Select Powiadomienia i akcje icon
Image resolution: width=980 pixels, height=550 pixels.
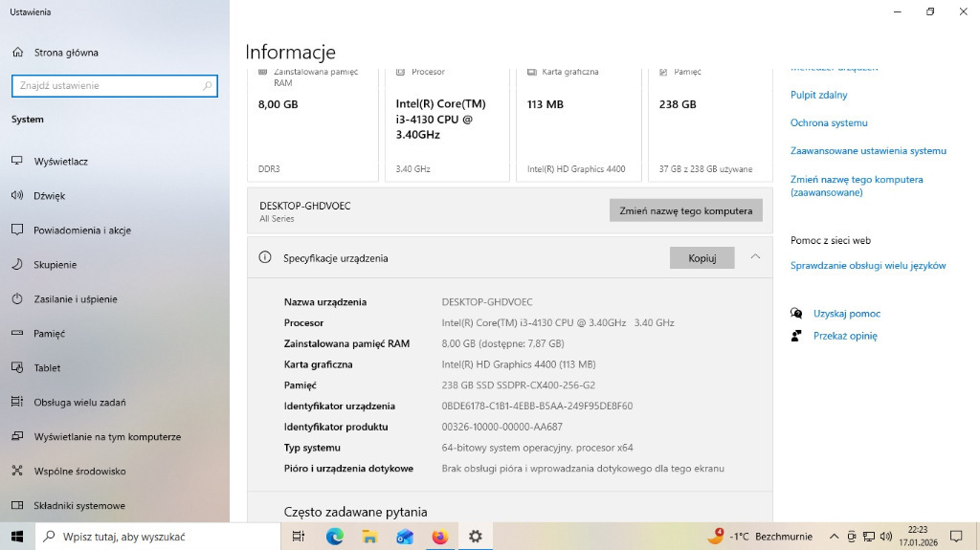pos(17,230)
